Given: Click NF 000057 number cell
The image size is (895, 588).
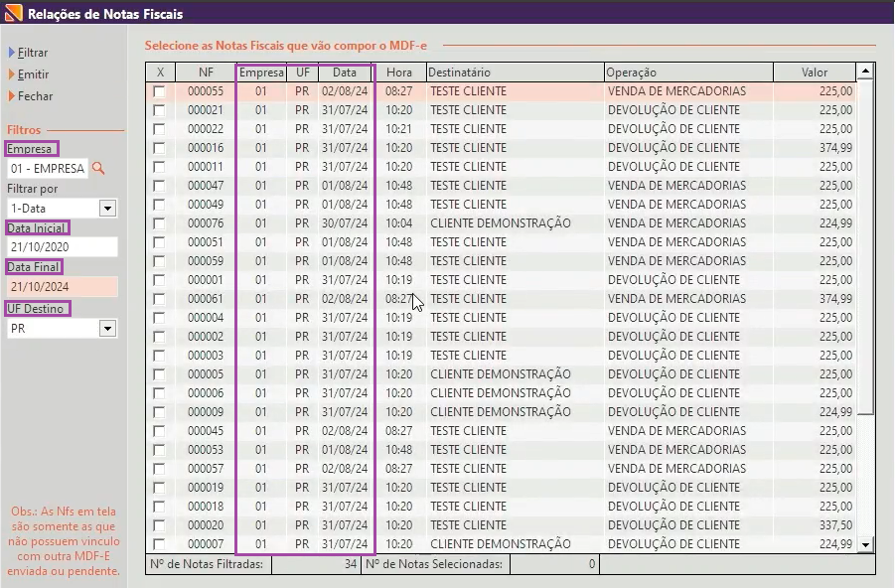Looking at the screenshot, I should tap(206, 469).
